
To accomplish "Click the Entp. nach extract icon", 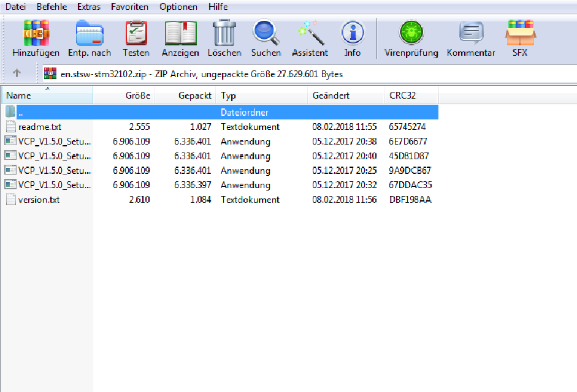I will click(x=90, y=38).
